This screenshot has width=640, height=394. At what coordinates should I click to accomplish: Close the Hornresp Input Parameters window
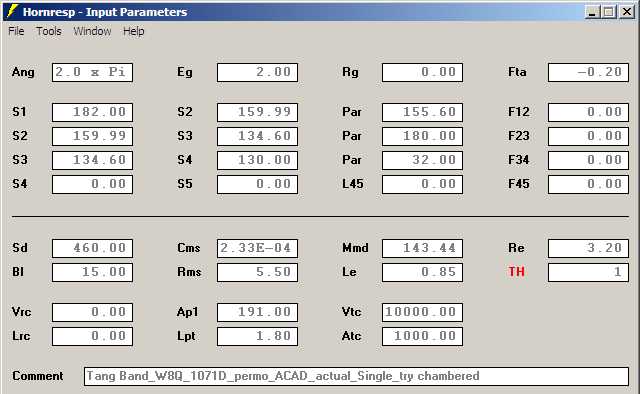[x=627, y=12]
